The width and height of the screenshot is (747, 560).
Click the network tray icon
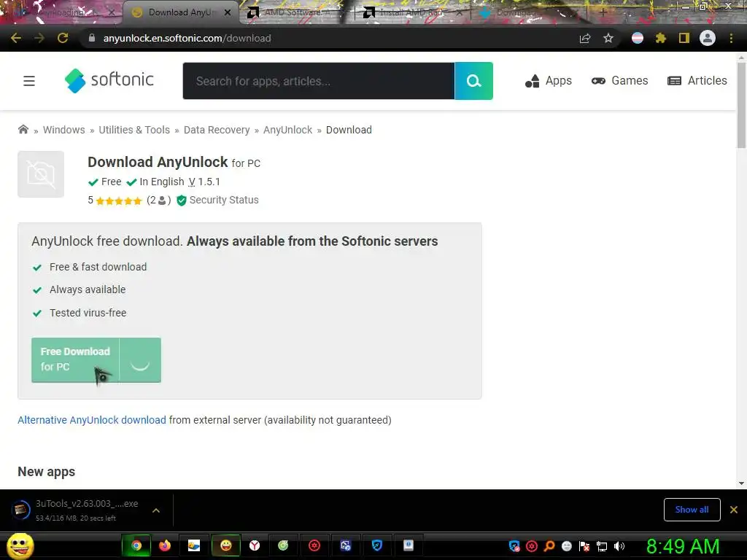(x=602, y=547)
